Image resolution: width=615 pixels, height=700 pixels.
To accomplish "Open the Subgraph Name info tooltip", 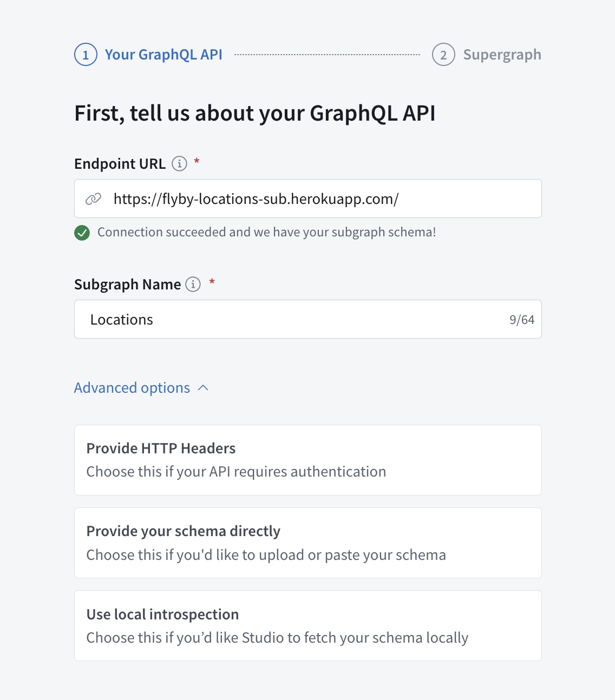I will (193, 285).
